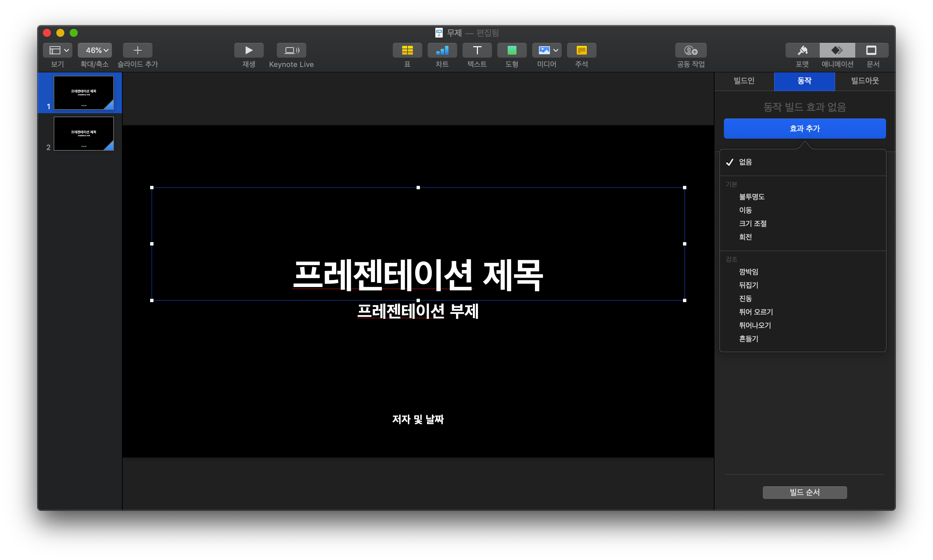Open the collaborate (공동 작업) icon
Viewport: 933px width, 560px height.
691,50
